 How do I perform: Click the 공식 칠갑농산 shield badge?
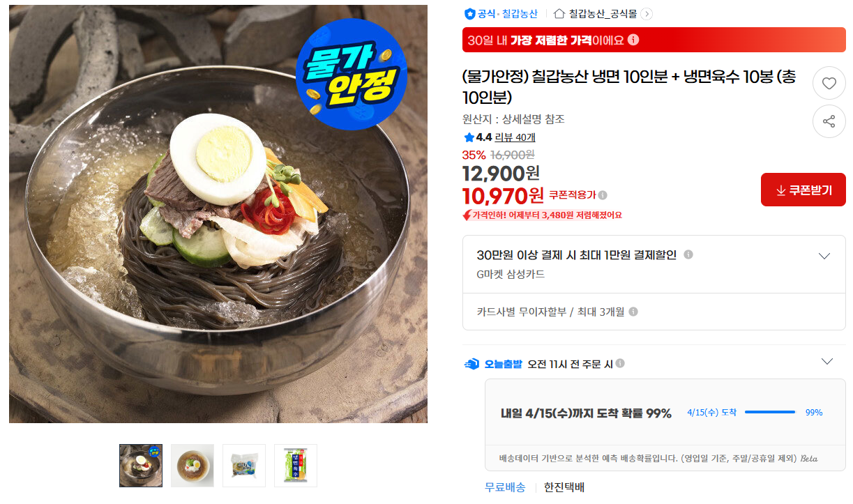[x=501, y=13]
